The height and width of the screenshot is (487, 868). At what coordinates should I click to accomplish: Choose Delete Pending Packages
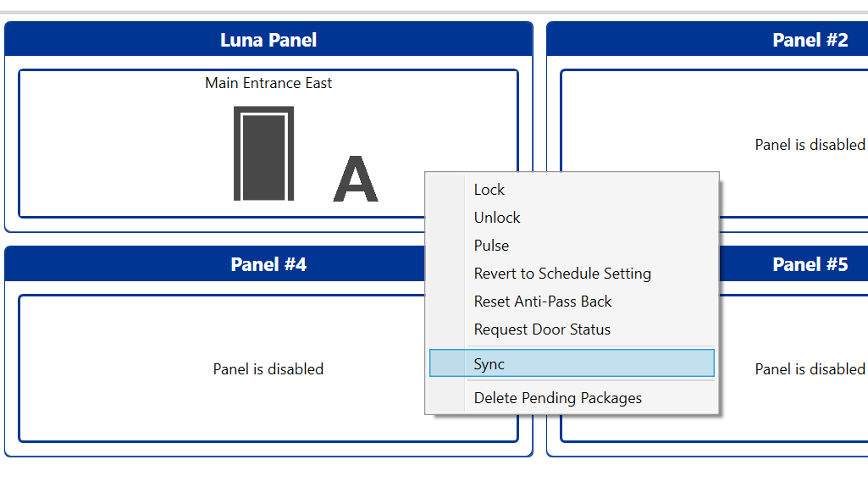coord(557,398)
